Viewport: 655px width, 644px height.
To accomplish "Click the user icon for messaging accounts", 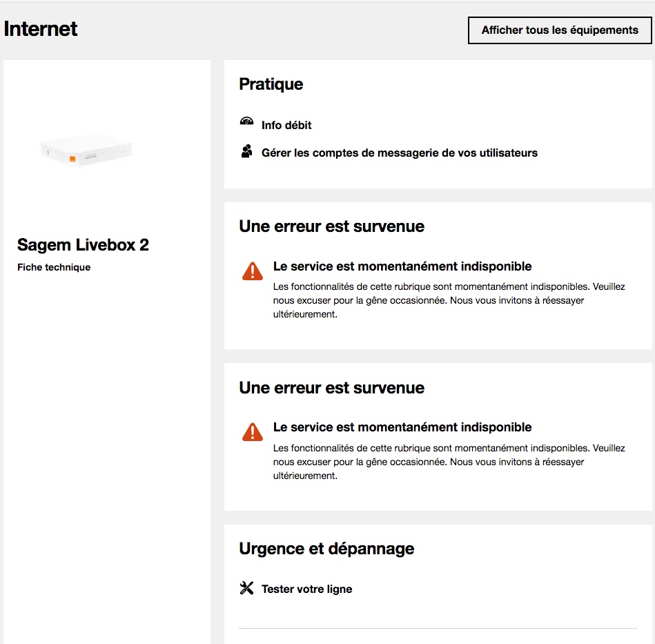I will (x=246, y=152).
